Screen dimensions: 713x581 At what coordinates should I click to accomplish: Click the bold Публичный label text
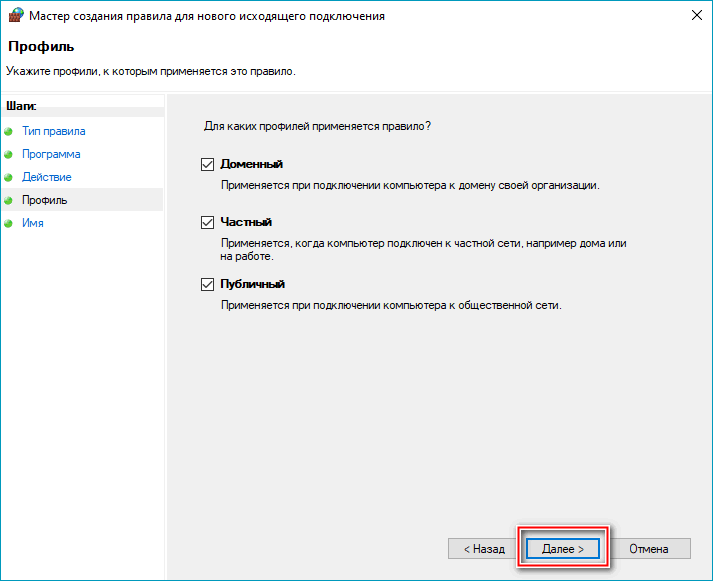click(253, 284)
